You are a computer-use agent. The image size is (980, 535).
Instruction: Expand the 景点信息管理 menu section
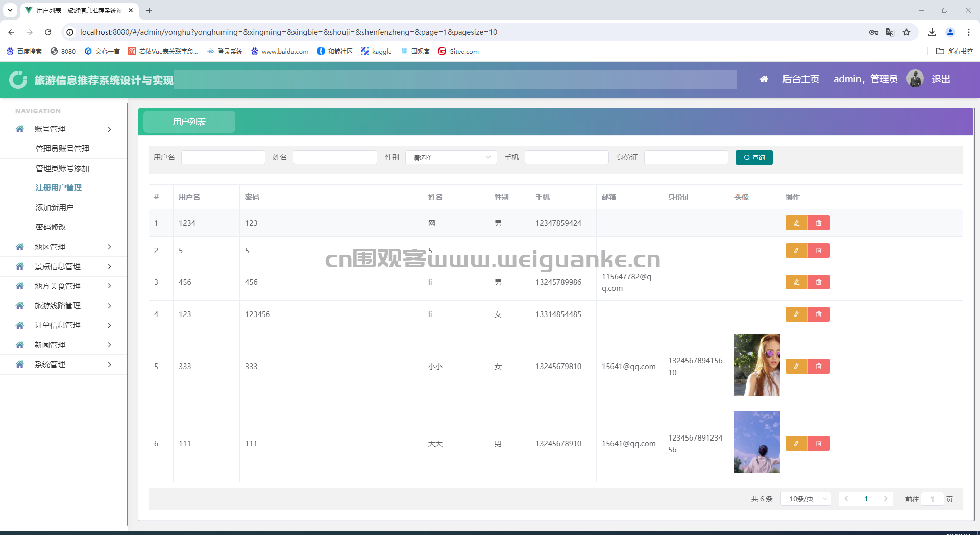(x=63, y=266)
